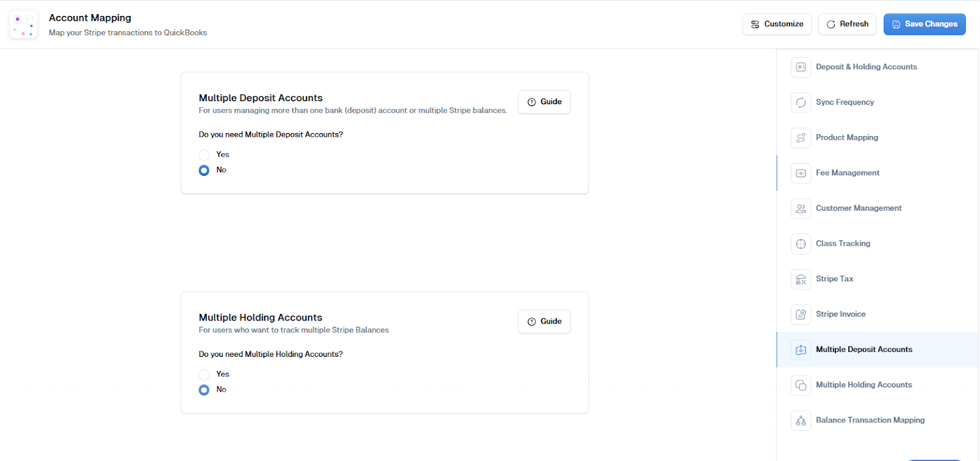Select the Fee Management icon
The height and width of the screenshot is (461, 980).
(801, 173)
